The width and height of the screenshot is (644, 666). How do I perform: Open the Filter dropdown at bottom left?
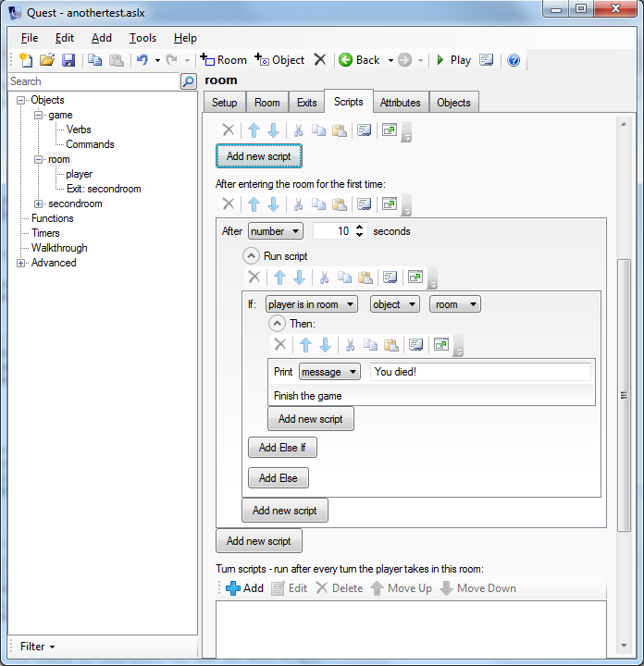tap(38, 647)
